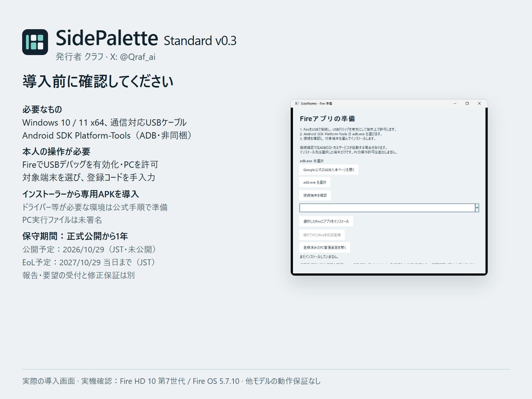Viewport: 532px width, 399px height.
Task: Click the 接続端末を確認 button
Action: tap(315, 195)
